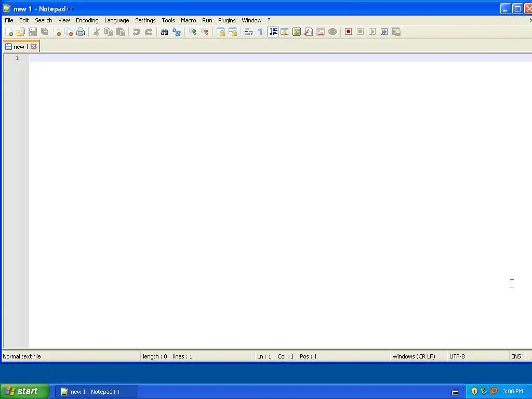Click security shield tray icon
The width and height of the screenshot is (532, 399).
click(474, 392)
